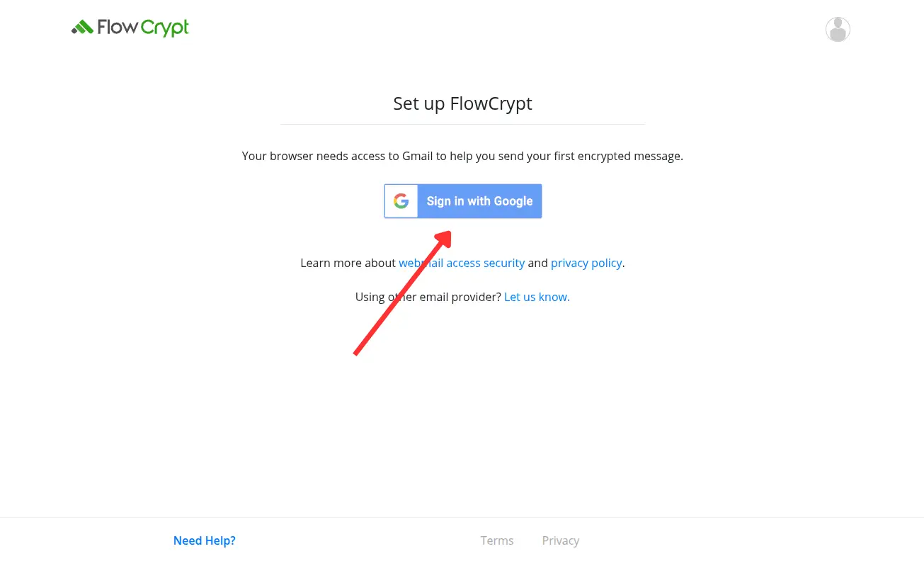Screen dimensions: 924x561
Task: Click the dark footer bar
Action: tap(708, 538)
